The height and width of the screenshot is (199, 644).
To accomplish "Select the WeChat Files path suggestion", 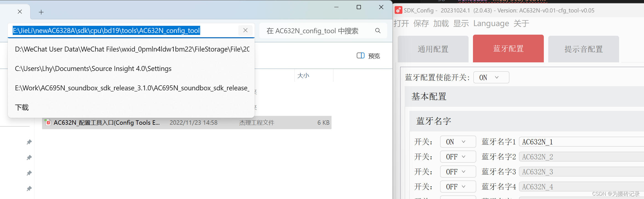I will click(131, 49).
